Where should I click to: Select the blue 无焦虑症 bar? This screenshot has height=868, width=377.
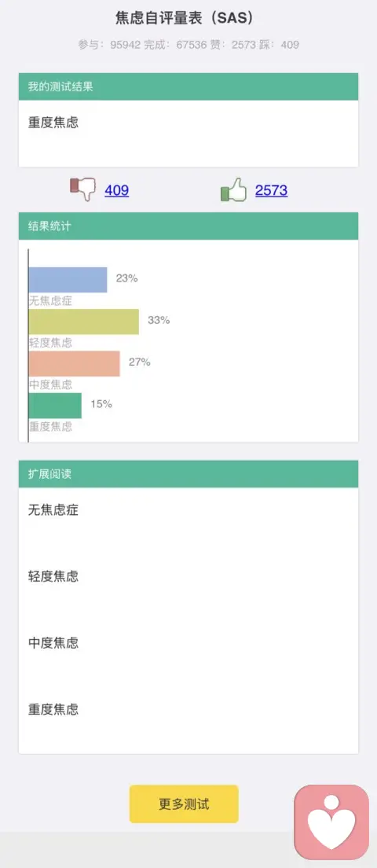[x=68, y=280]
